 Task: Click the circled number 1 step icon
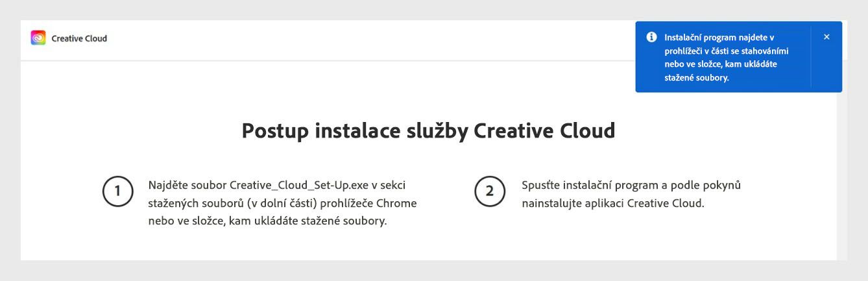pyautogui.click(x=117, y=191)
